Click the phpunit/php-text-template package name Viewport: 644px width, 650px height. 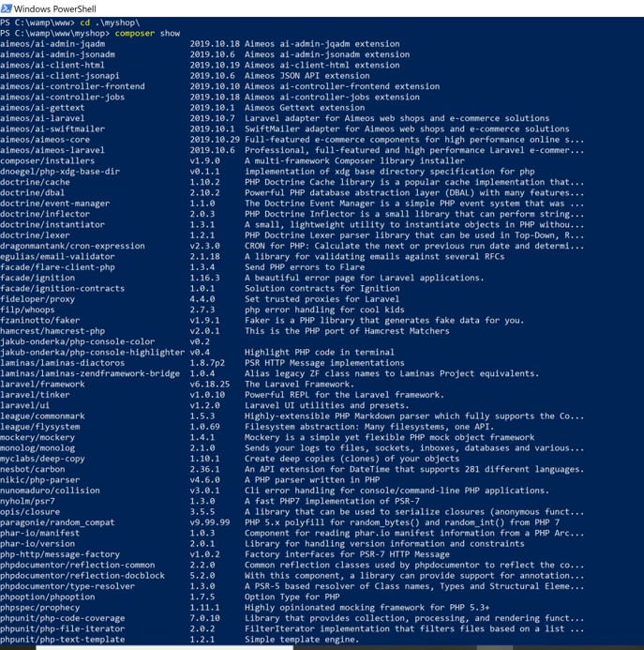63,640
